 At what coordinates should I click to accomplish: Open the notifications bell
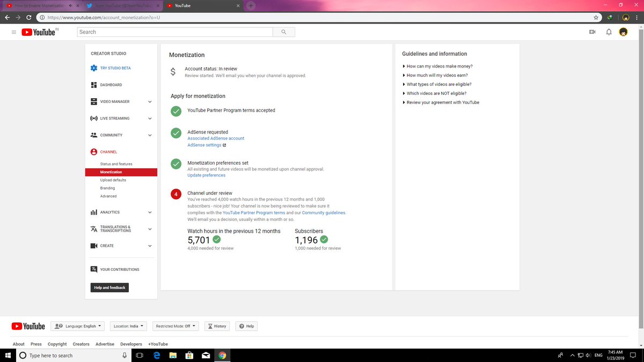point(609,32)
